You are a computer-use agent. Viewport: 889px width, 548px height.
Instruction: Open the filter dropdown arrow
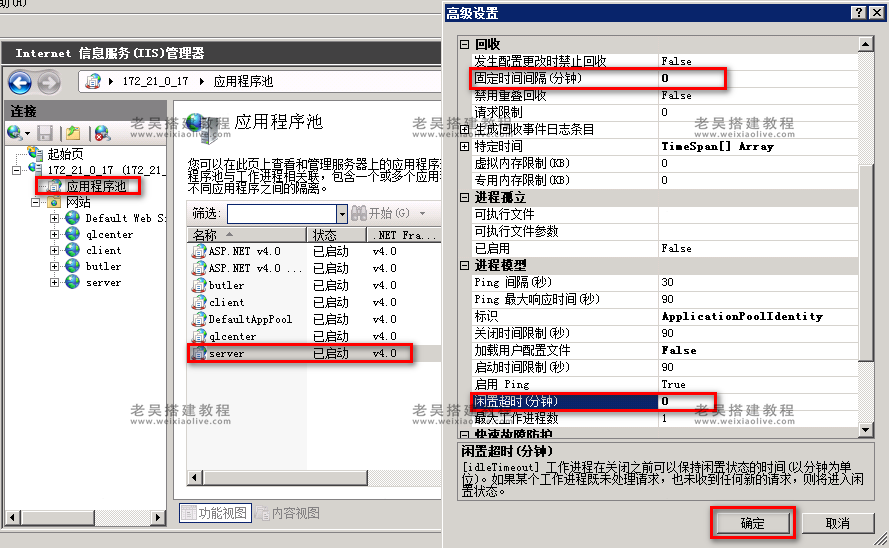342,214
